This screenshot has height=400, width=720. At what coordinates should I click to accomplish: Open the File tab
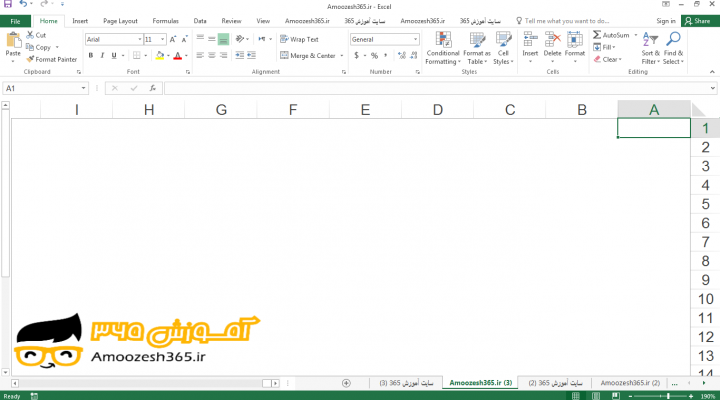(16, 21)
